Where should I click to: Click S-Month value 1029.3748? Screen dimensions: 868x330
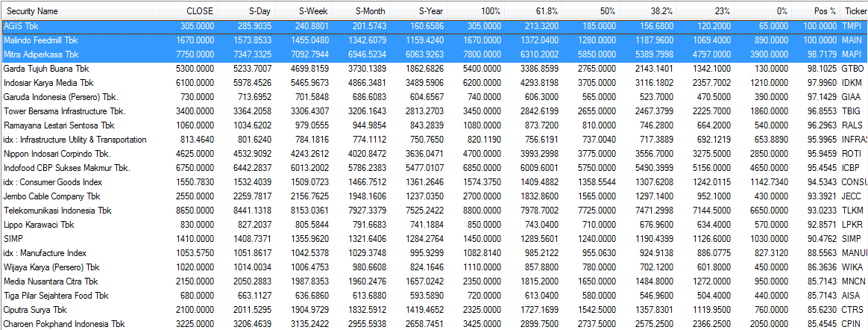click(x=368, y=253)
